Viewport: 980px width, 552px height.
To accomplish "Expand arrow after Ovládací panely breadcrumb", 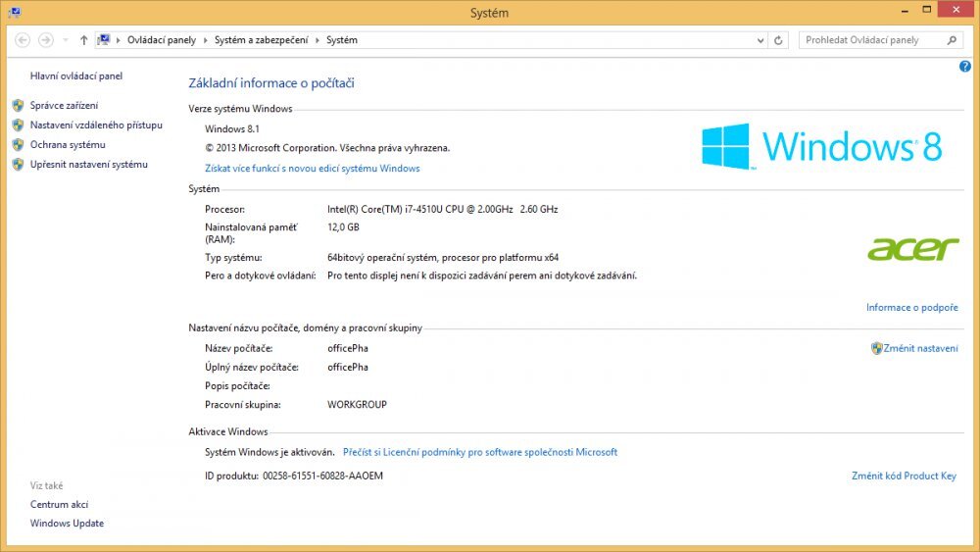I will 205,40.
